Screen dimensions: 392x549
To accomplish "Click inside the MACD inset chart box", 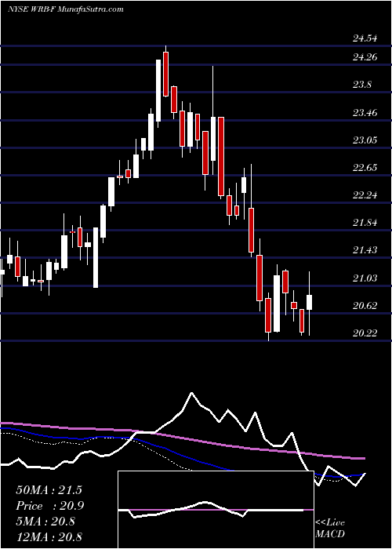I will point(216,510).
